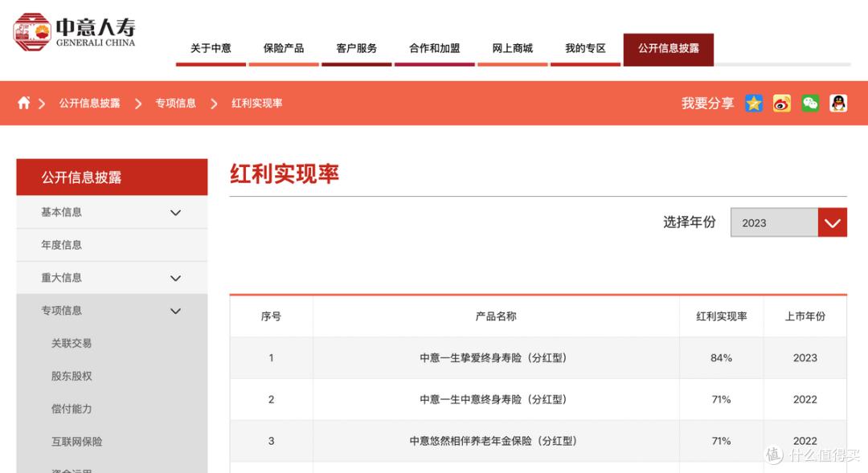Go to home via house icon
Viewport: 868px width, 473px height.
24,103
